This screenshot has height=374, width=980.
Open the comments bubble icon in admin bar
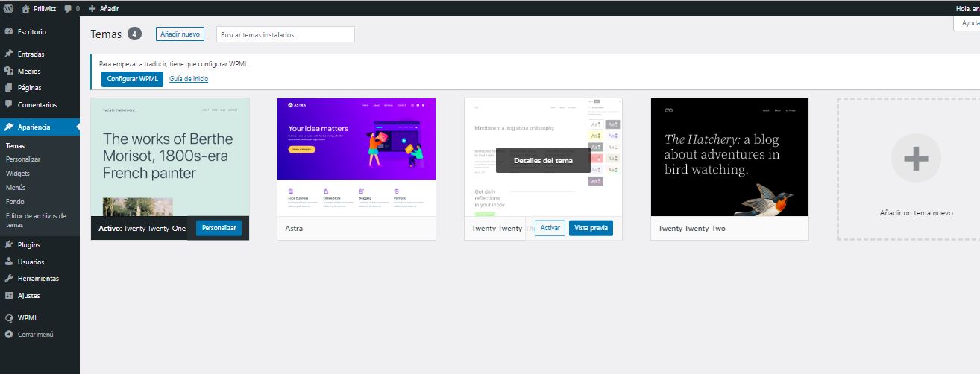click(x=68, y=8)
